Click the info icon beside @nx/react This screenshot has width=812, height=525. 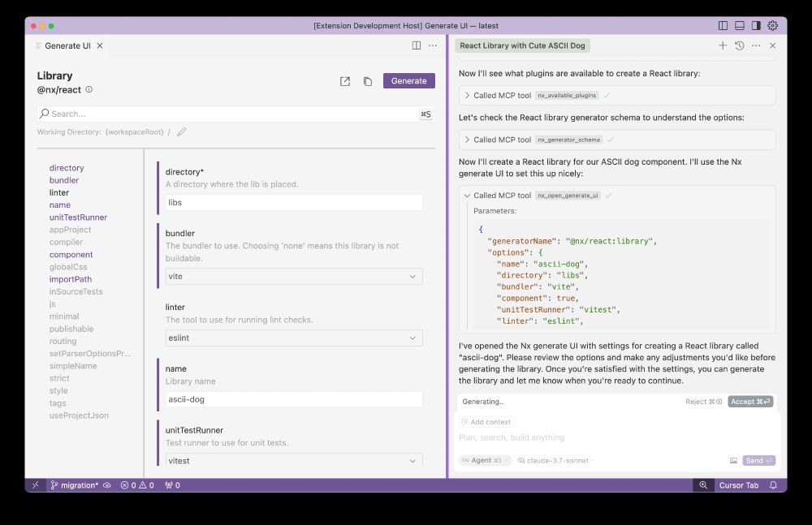pyautogui.click(x=89, y=89)
